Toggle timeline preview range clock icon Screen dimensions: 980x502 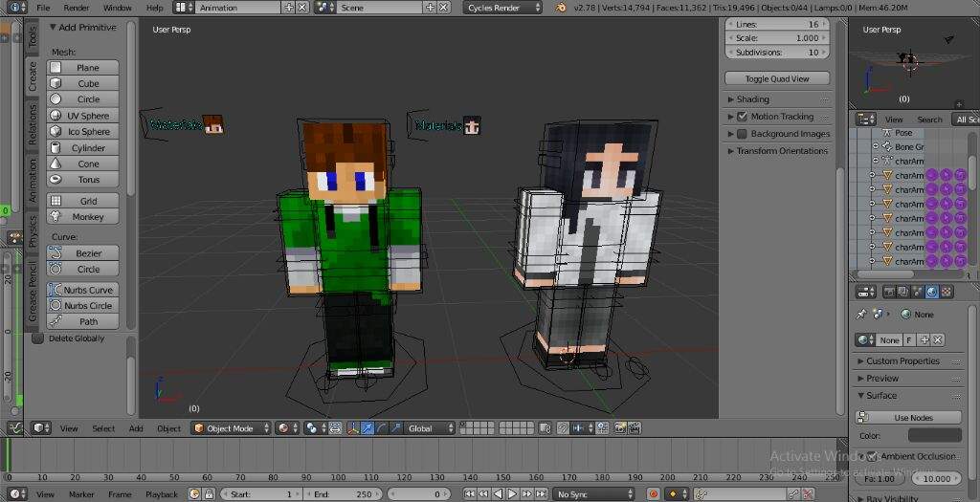point(194,494)
